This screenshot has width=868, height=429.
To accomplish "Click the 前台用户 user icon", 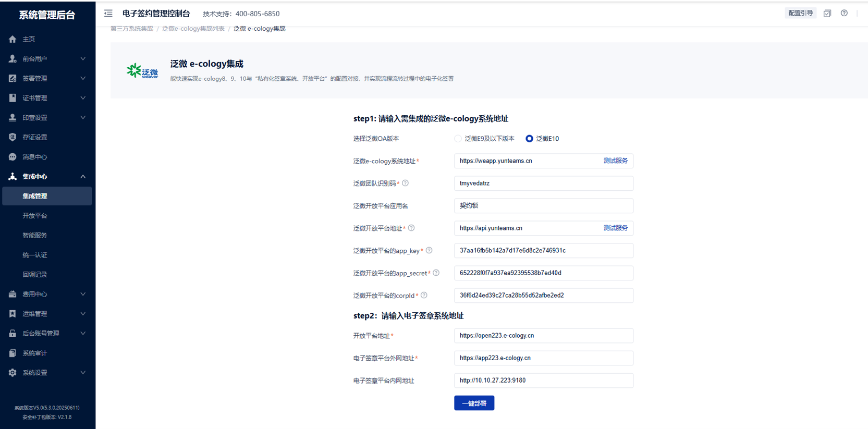I will (x=13, y=59).
